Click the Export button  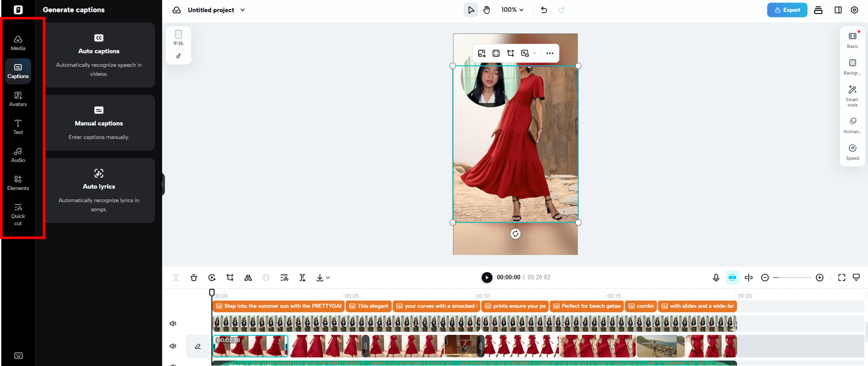[787, 10]
